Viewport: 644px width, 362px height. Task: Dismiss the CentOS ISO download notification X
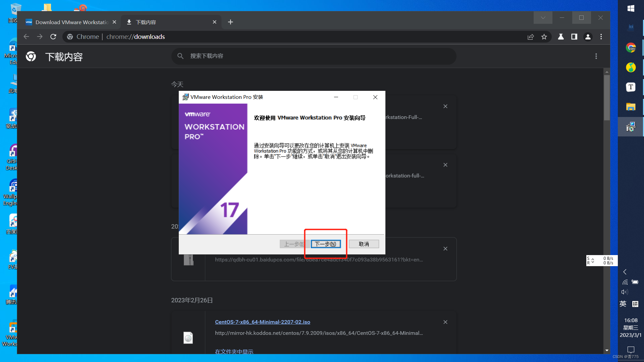(445, 322)
